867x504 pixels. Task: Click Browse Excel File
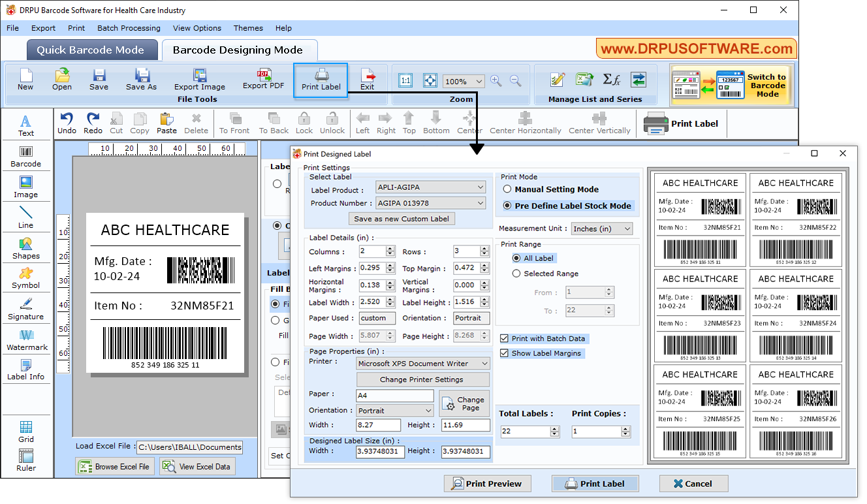pos(115,465)
